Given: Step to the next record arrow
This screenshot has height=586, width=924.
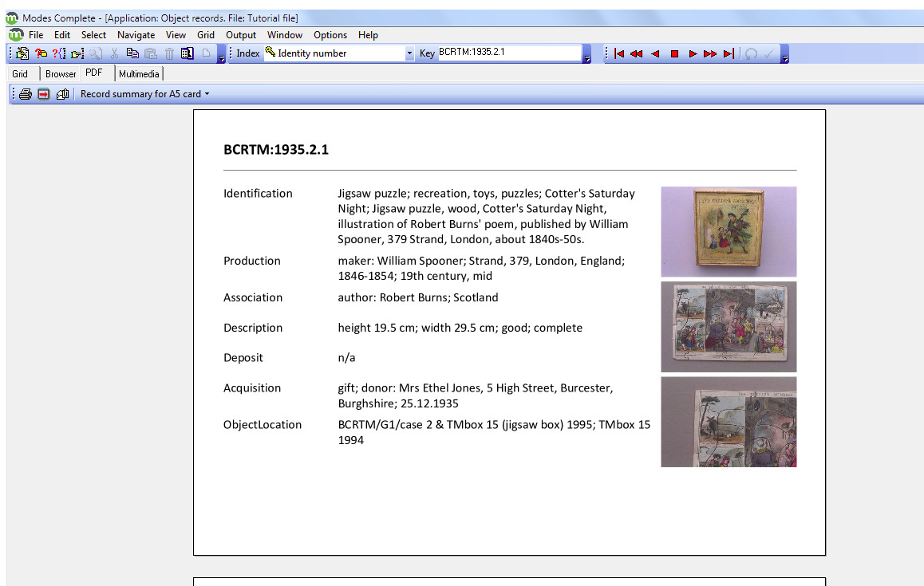Looking at the screenshot, I should tap(693, 53).
